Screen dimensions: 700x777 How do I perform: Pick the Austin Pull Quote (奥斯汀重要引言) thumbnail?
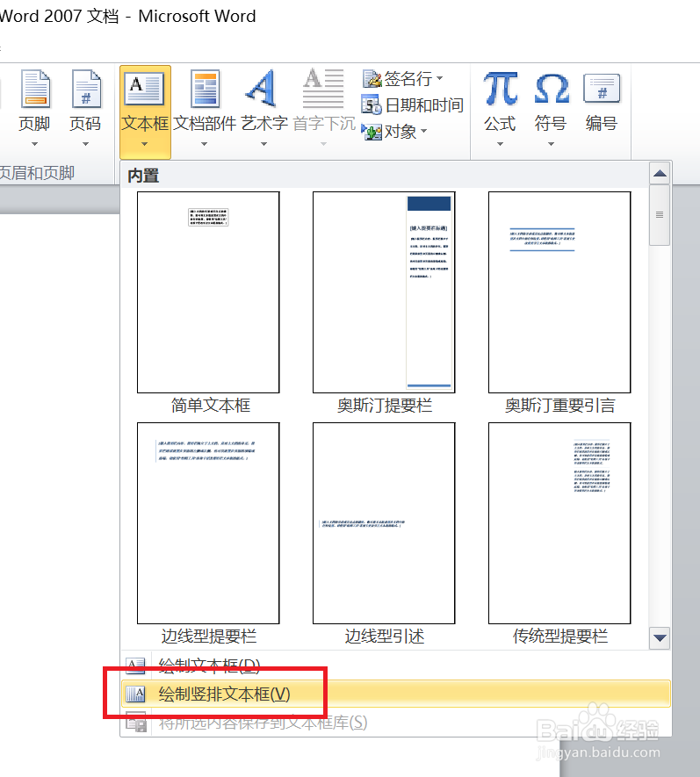point(559,292)
